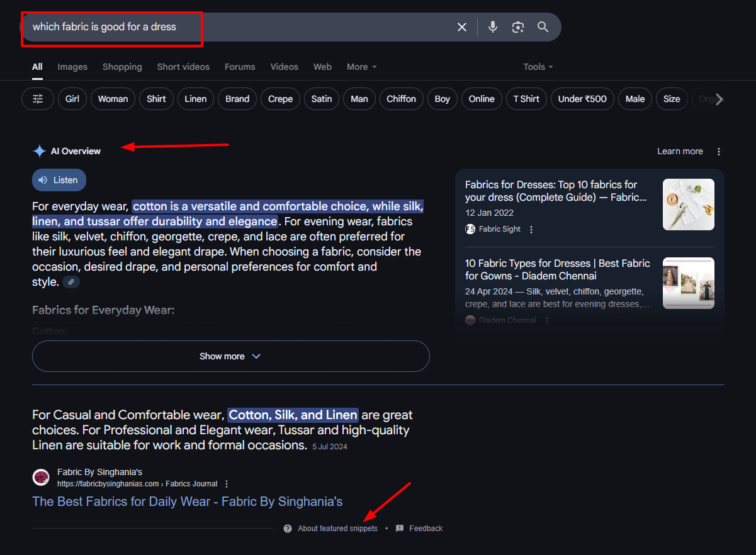This screenshot has height=555, width=756.
Task: Choose the Brand filter chip
Action: [237, 99]
